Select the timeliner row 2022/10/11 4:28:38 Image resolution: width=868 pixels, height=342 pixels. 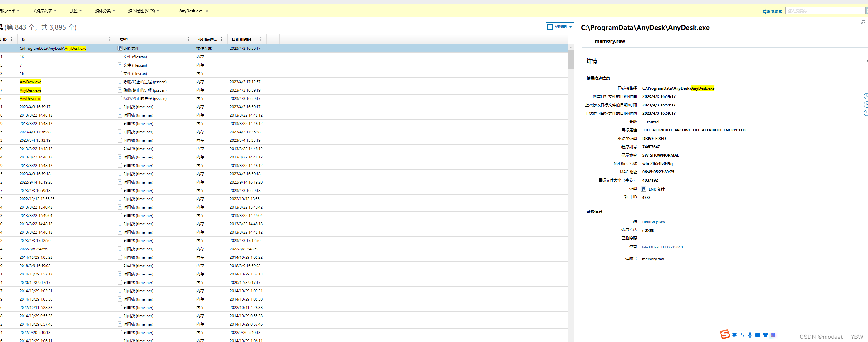click(284, 307)
